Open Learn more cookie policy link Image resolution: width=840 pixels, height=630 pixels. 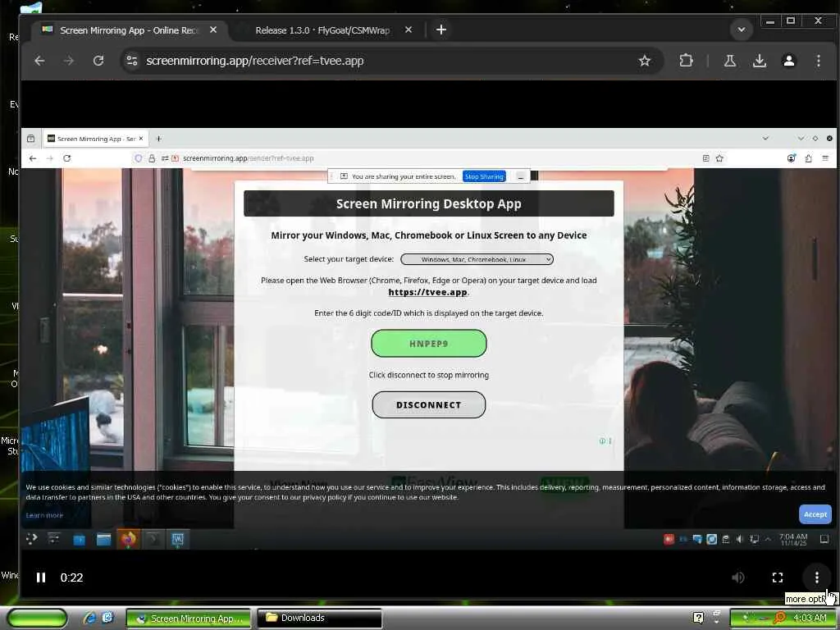(x=44, y=515)
